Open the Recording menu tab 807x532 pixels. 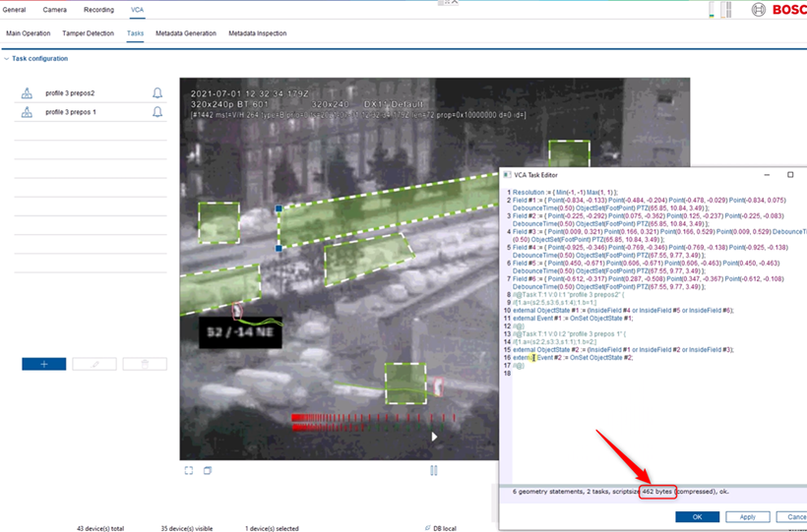pos(98,9)
